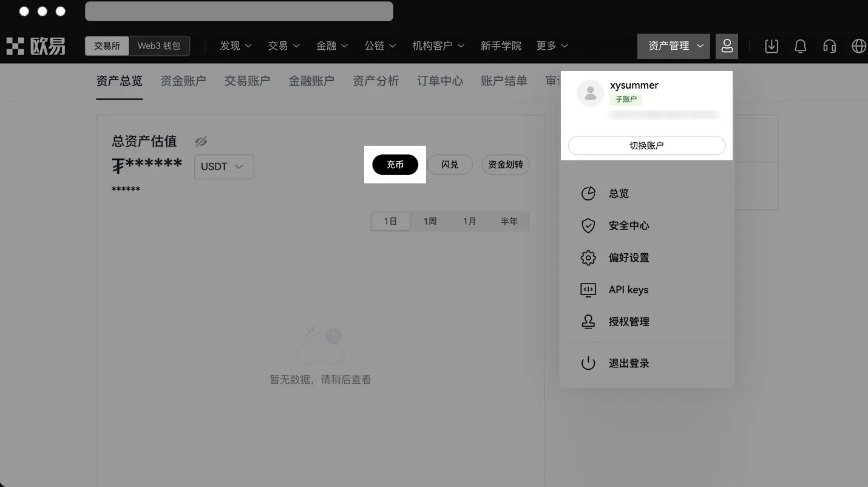
Task: Click the language globe icon
Action: [858, 46]
